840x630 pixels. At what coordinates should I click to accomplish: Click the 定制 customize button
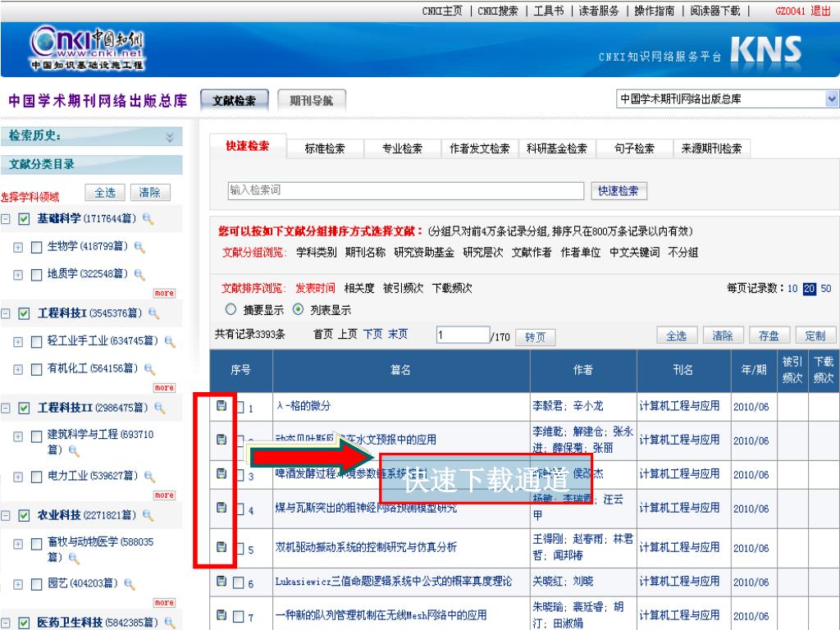coord(815,336)
